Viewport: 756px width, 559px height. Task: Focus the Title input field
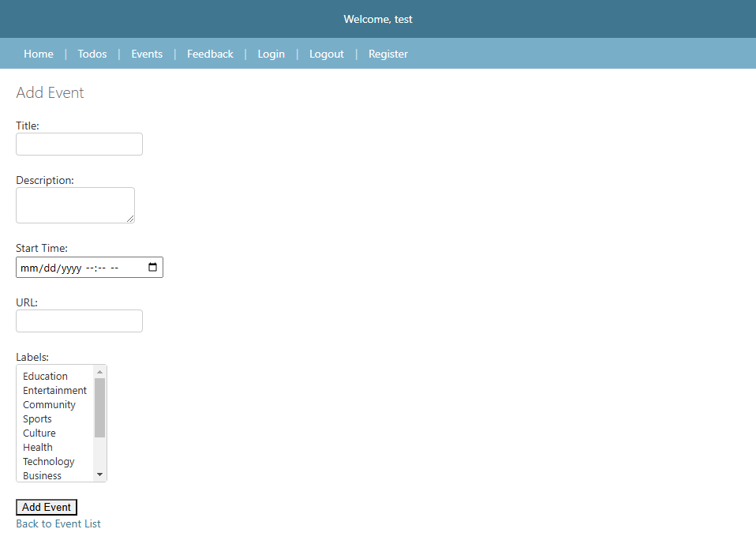[x=79, y=144]
